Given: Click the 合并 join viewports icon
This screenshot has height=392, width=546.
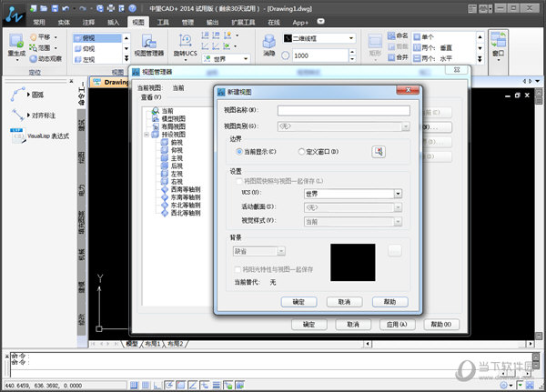Looking at the screenshot, I should point(398,57).
